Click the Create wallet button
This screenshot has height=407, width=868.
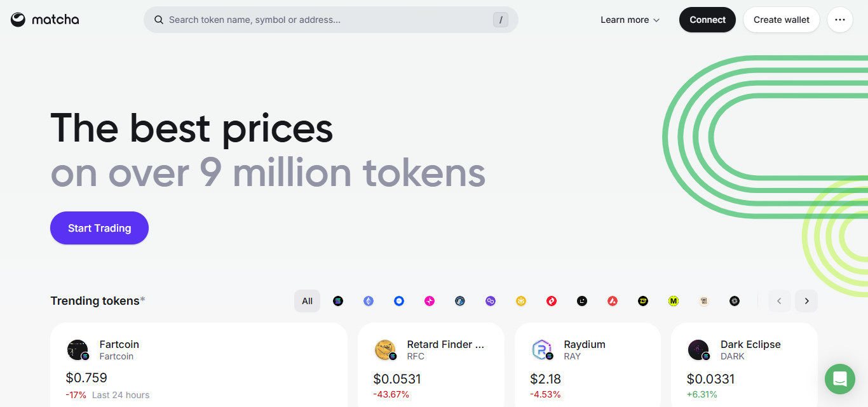(x=781, y=20)
